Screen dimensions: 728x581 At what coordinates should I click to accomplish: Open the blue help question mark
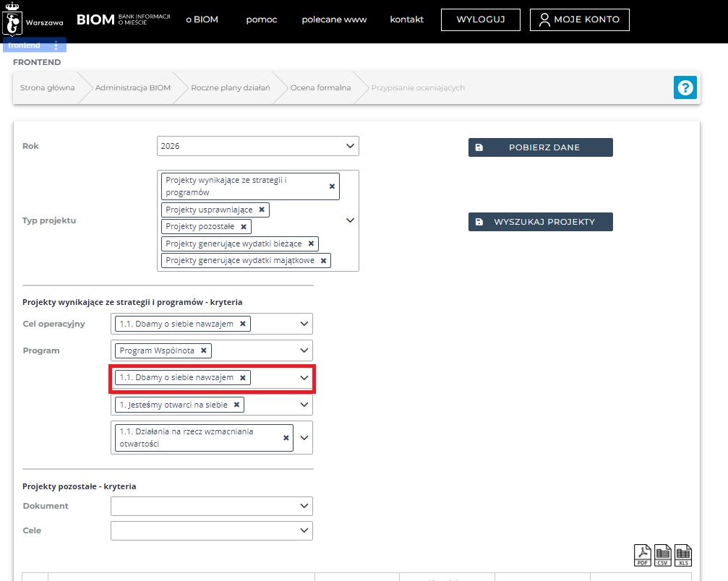point(685,87)
